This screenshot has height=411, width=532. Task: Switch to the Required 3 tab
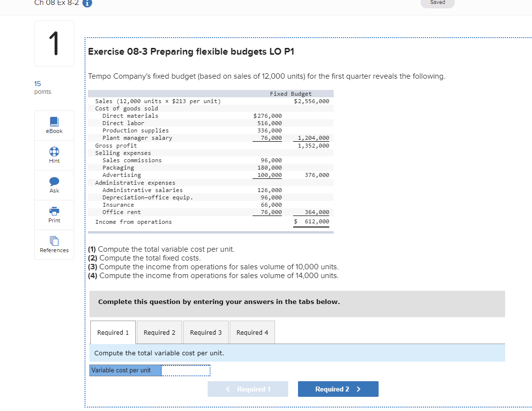[206, 333]
